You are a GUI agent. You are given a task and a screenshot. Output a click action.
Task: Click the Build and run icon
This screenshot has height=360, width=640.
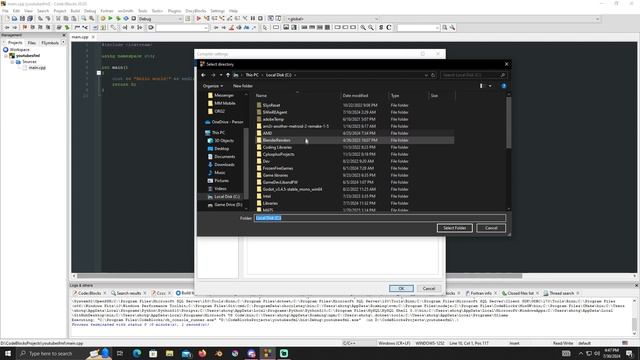[118, 19]
